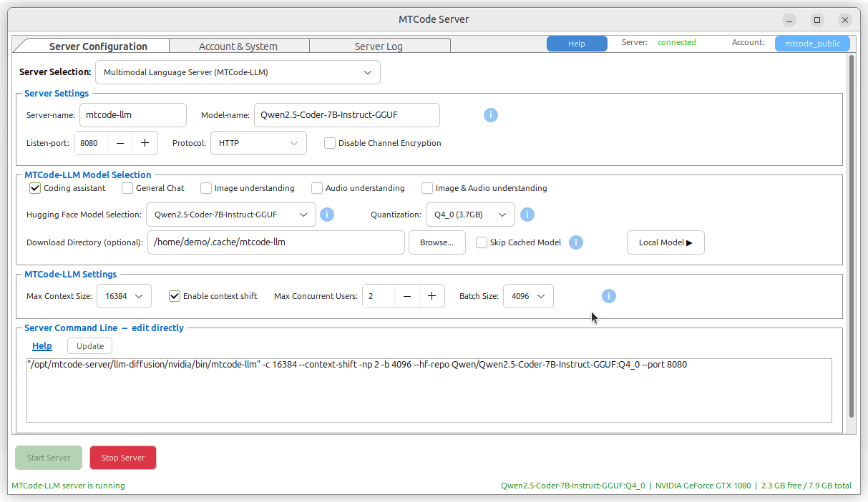Click the blue Help button at top
Image resolution: width=868 pixels, height=502 pixels.
[x=577, y=44]
